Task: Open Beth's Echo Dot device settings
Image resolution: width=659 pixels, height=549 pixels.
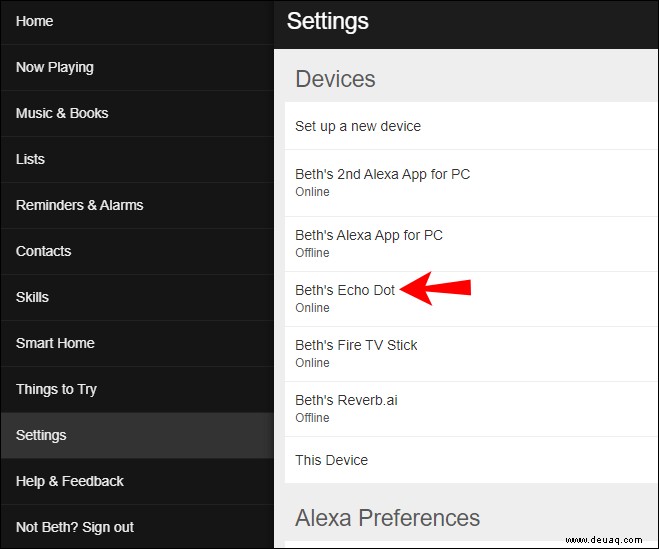Action: click(471, 299)
